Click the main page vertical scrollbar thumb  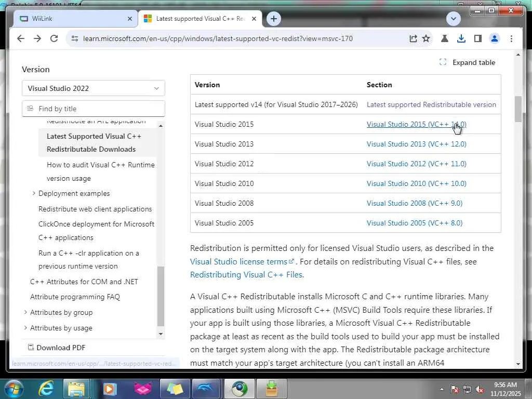tap(518, 109)
